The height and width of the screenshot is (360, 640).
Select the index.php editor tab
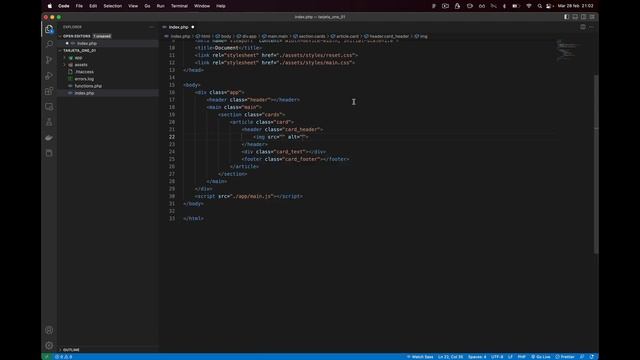tap(178, 27)
